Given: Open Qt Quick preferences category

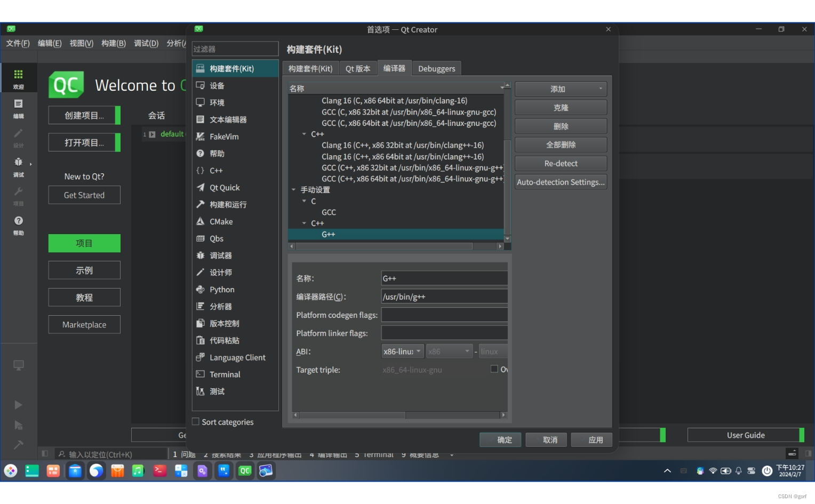Looking at the screenshot, I should coord(235,188).
